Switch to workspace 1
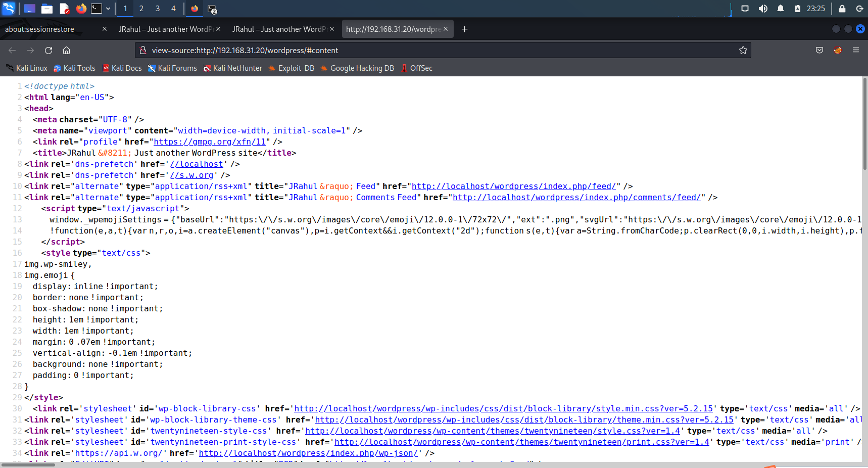This screenshot has width=868, height=468. pos(125,9)
